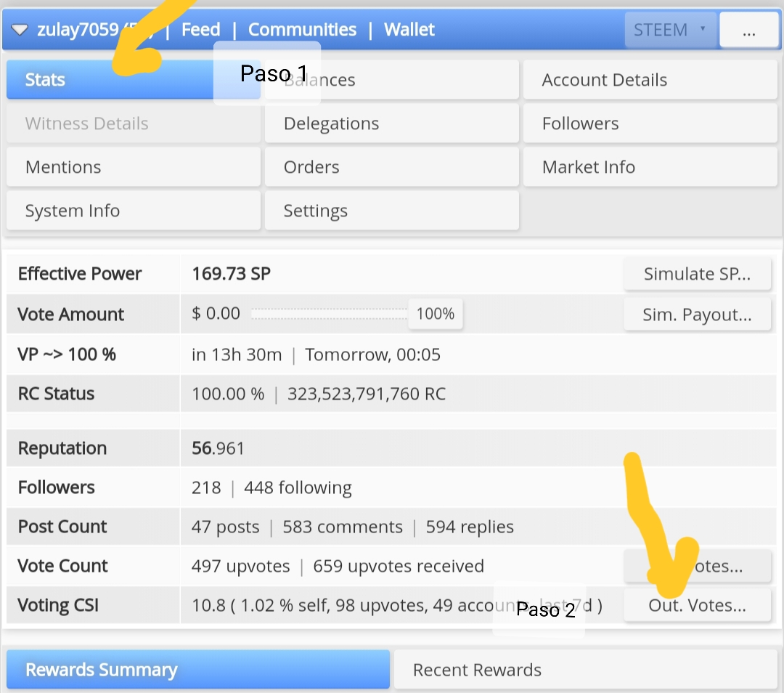Open the Market Info tab
Viewport: 784px width, 693px height.
click(650, 167)
